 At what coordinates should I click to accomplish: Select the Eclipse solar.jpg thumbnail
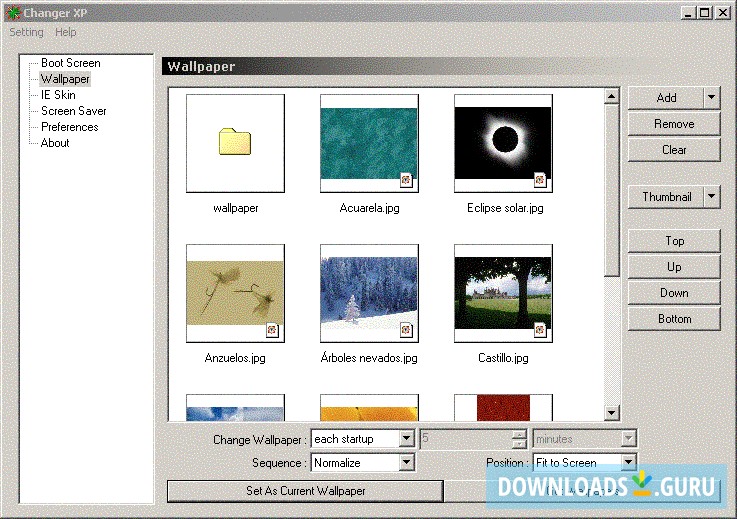[x=503, y=143]
